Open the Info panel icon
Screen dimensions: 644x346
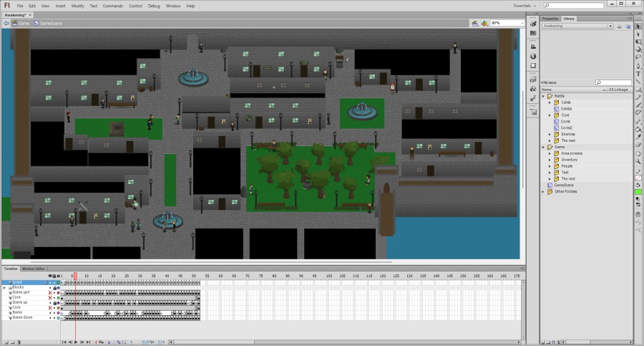[x=533, y=56]
